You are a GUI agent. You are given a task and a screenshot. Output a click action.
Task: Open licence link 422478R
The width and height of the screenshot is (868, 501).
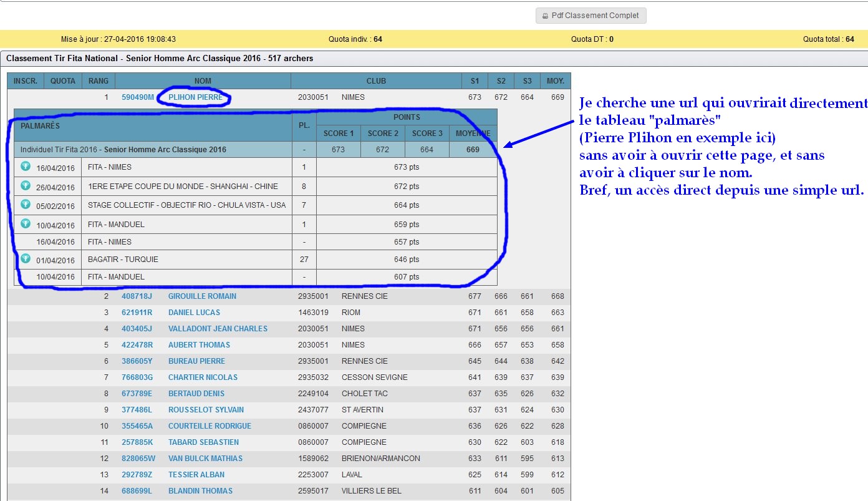137,345
